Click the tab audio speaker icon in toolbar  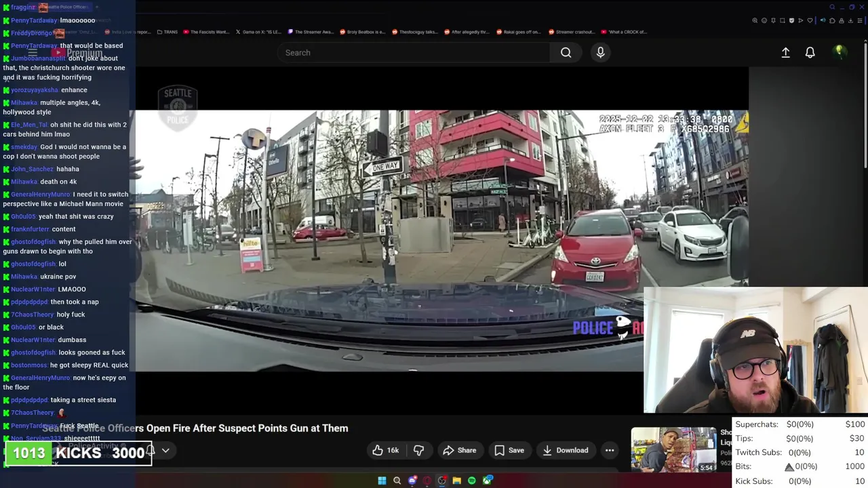point(823,20)
